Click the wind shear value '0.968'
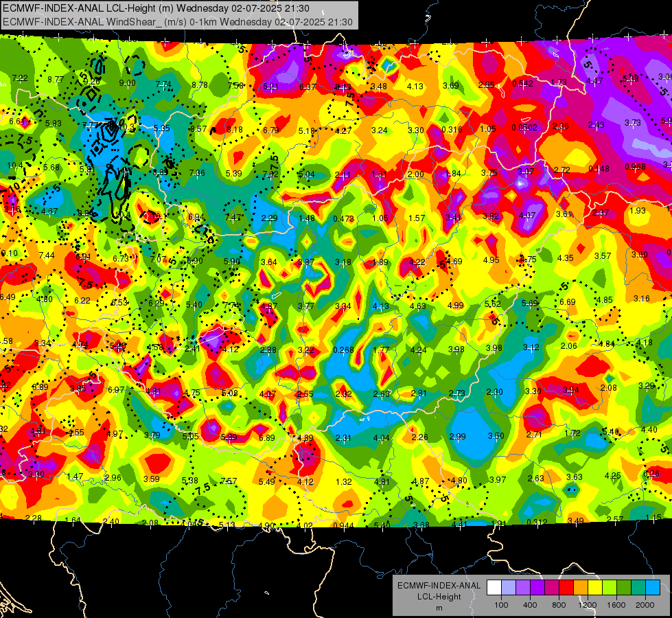Screen dimensions: 672x618 [x=635, y=166]
